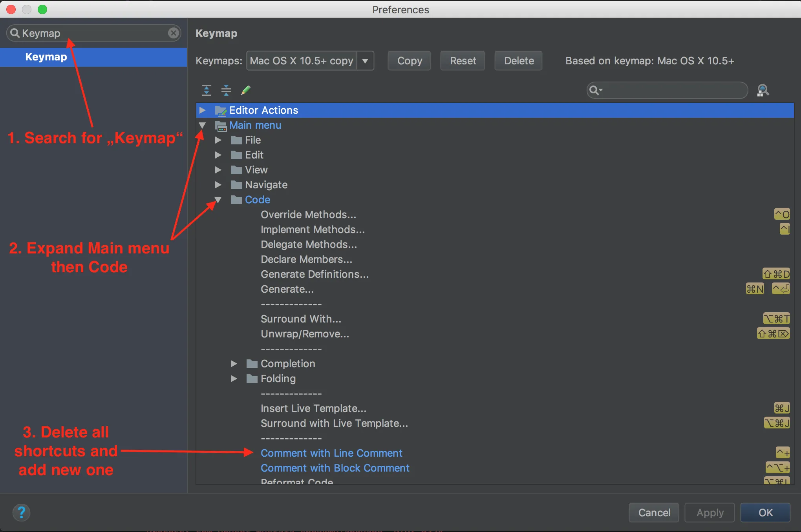Click the Collapse All toolbar icon
This screenshot has width=801, height=532.
tap(226, 90)
